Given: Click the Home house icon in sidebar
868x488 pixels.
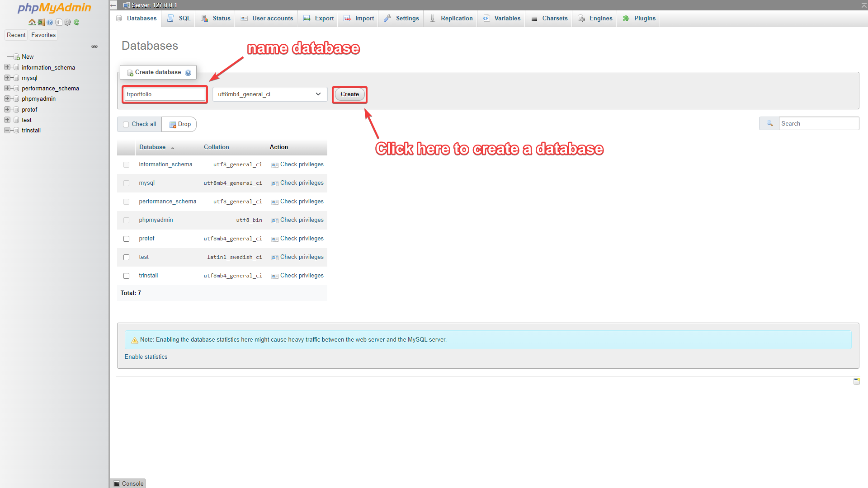Looking at the screenshot, I should click(x=32, y=22).
